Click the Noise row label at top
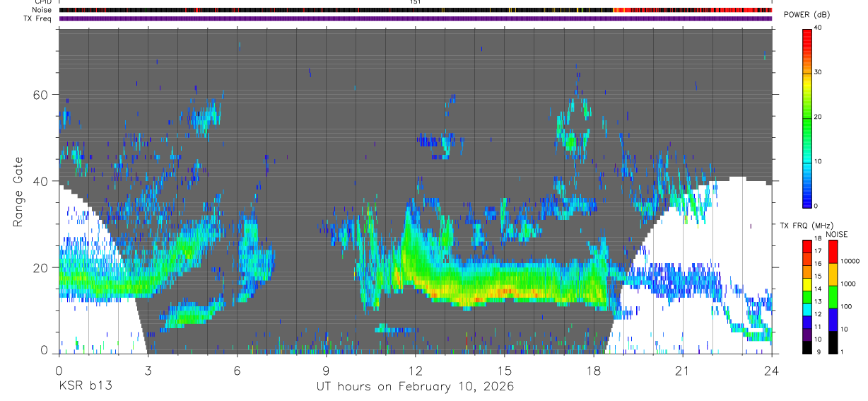The height and width of the screenshot is (401, 868). coord(42,10)
